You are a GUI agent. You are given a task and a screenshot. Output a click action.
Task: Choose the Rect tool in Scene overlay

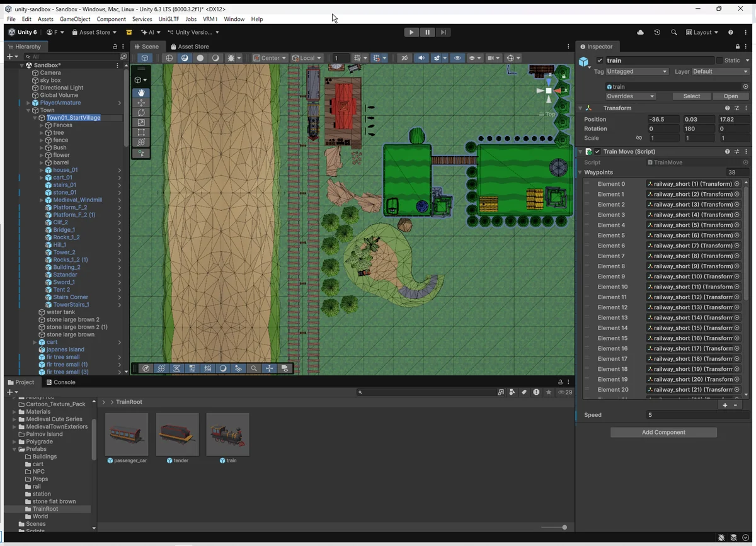pos(141,133)
